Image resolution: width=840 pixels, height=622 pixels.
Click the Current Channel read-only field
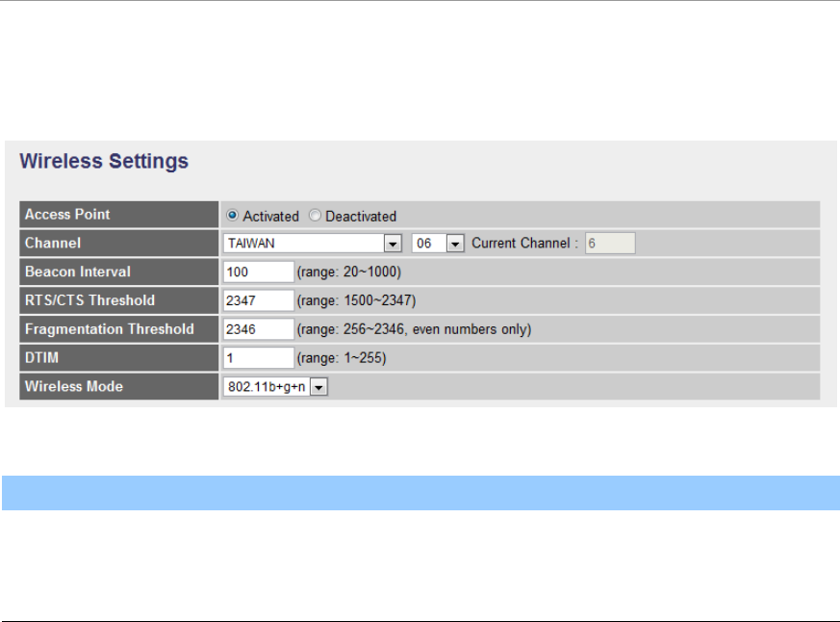pyautogui.click(x=610, y=243)
